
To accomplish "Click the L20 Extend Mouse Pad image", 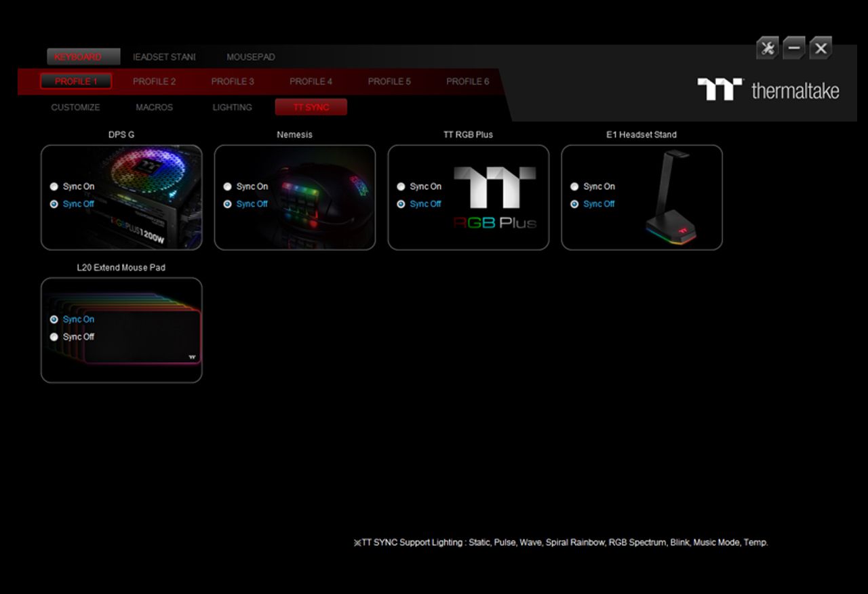I will tap(122, 330).
